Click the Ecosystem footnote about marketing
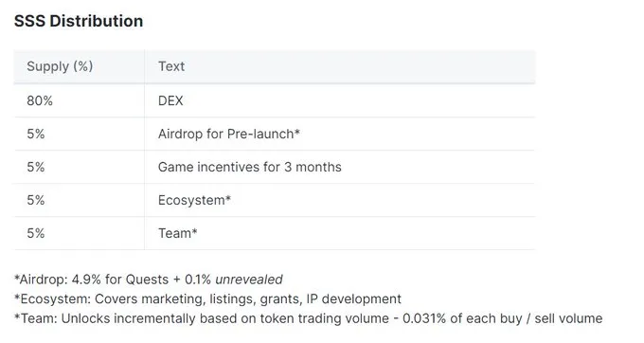Image resolution: width=644 pixels, height=343 pixels. [x=207, y=298]
